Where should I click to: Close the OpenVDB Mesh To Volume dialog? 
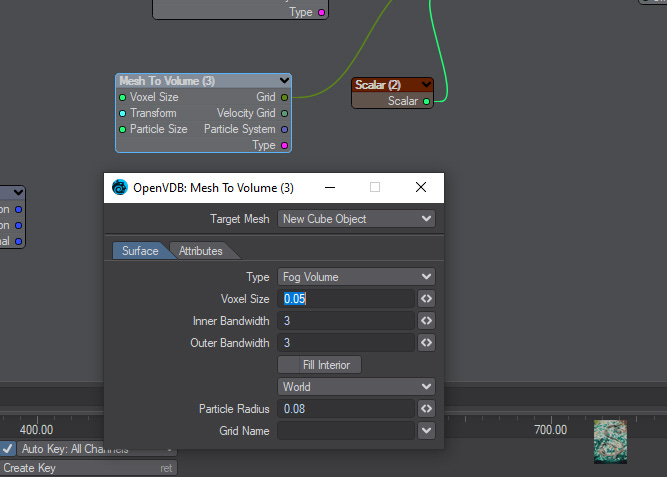coord(421,187)
